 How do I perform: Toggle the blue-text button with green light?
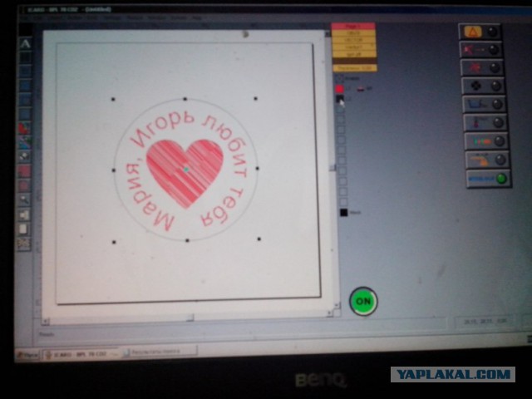489,179
